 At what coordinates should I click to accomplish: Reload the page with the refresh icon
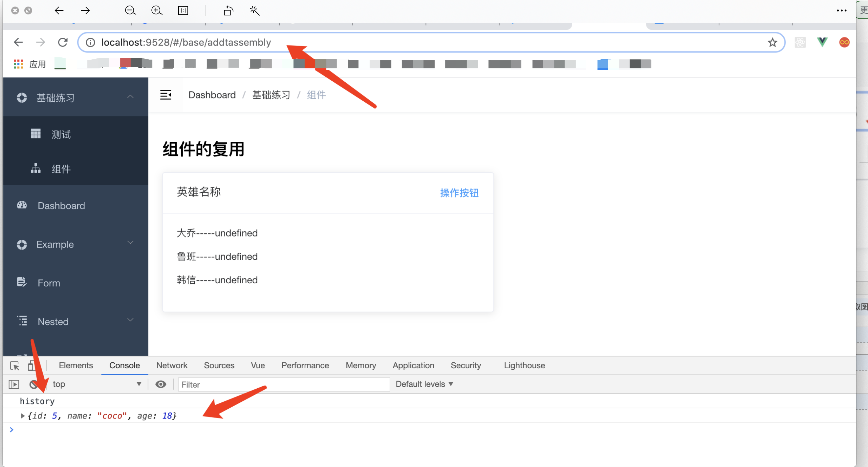click(x=63, y=42)
